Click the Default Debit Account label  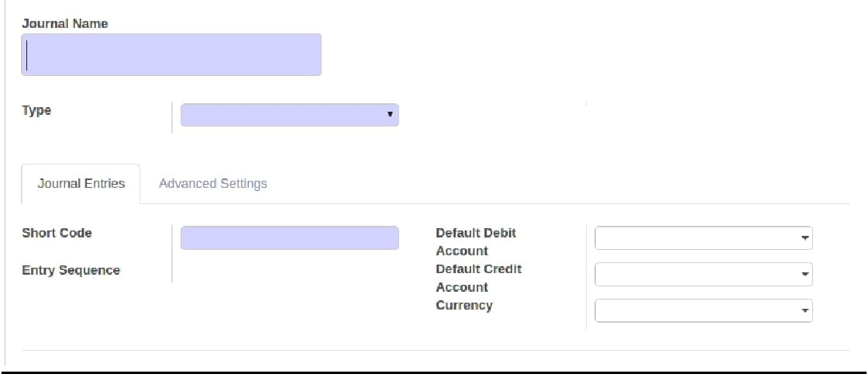tap(475, 241)
